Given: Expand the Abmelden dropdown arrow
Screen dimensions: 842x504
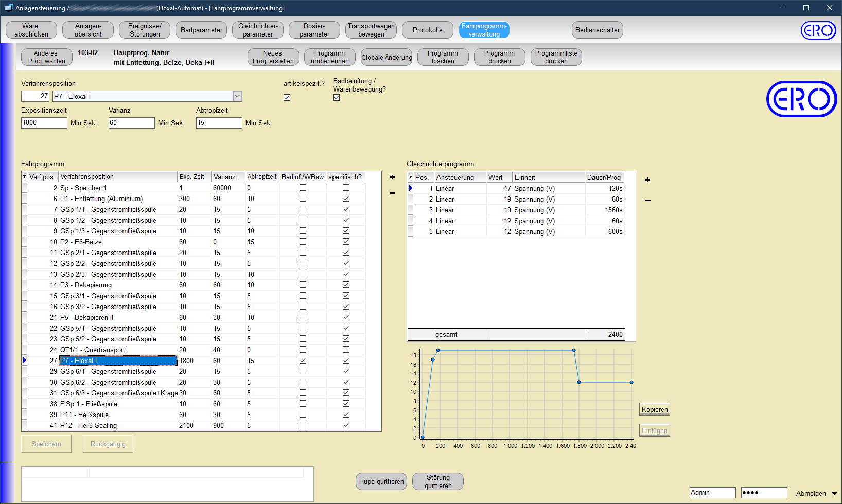Looking at the screenshot, I should (x=835, y=493).
